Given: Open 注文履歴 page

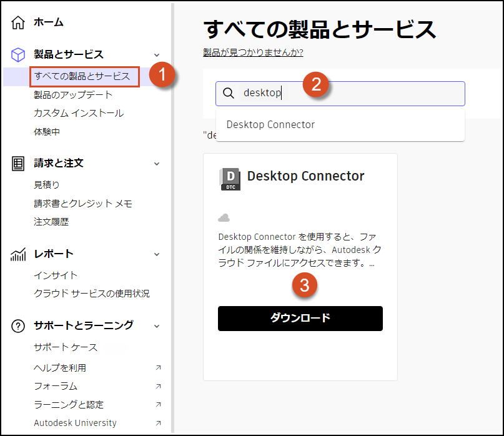Looking at the screenshot, I should tap(51, 222).
